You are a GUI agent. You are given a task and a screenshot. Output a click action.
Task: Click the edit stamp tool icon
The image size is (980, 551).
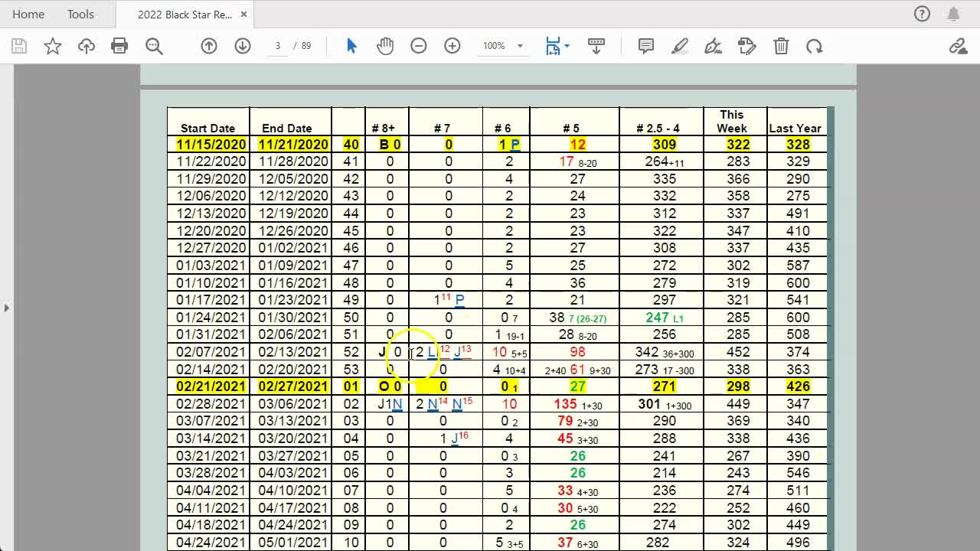tap(747, 46)
